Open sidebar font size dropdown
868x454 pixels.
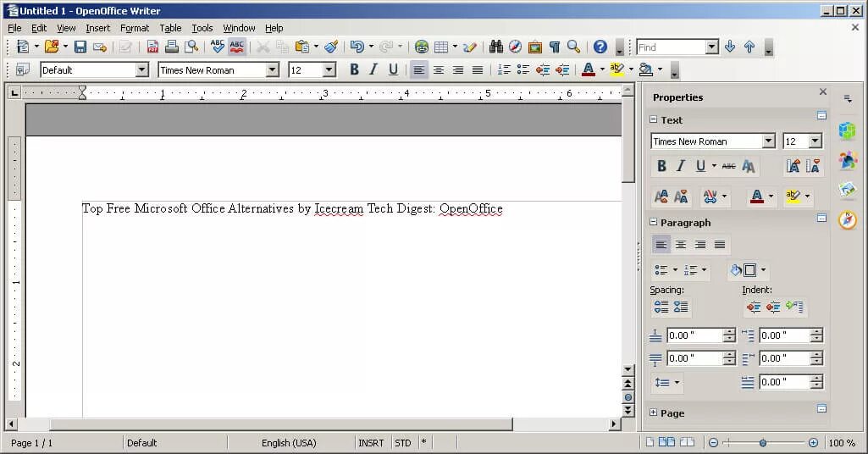tap(815, 141)
